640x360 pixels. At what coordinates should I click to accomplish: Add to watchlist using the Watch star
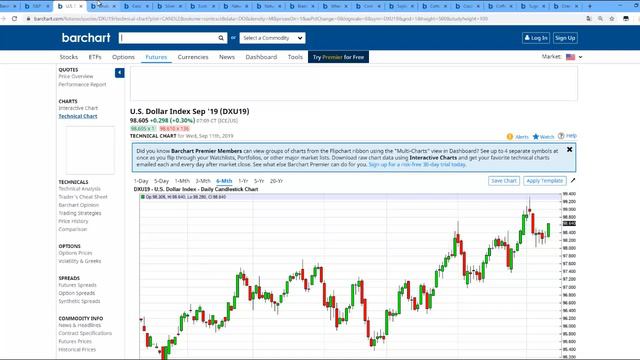536,136
